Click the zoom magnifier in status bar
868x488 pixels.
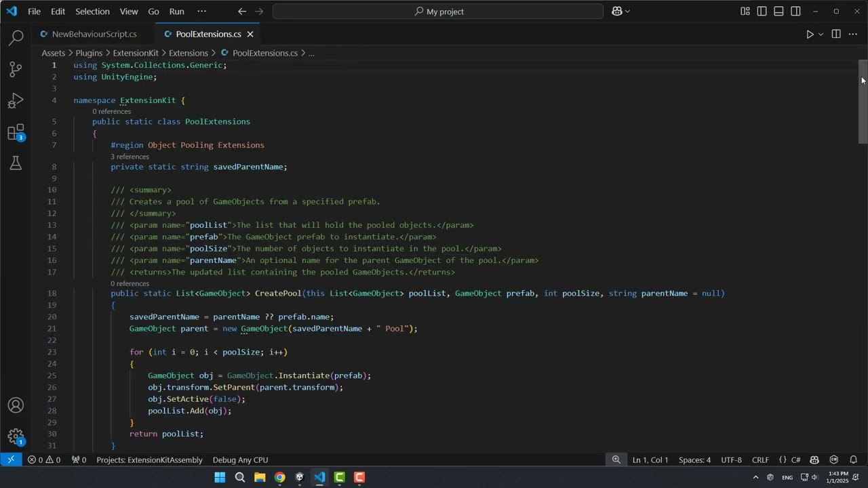pos(616,460)
